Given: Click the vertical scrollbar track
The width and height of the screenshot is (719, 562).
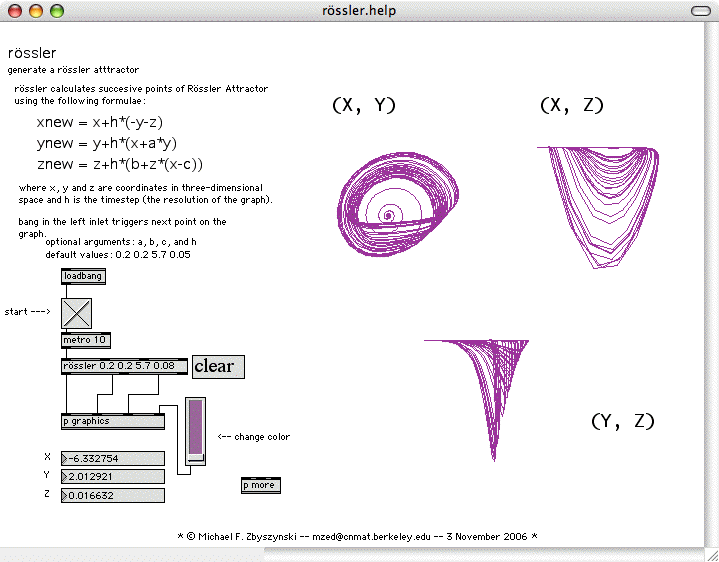Looking at the screenshot, I should pos(711,284).
